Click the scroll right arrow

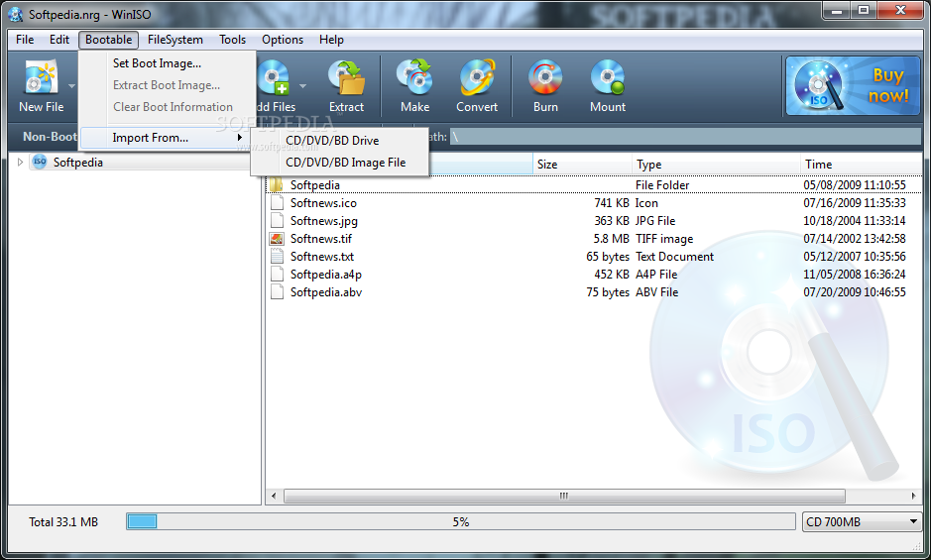click(x=914, y=496)
